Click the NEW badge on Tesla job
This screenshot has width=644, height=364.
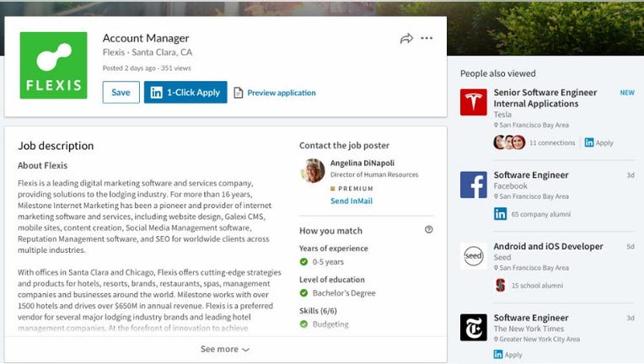pyautogui.click(x=627, y=93)
